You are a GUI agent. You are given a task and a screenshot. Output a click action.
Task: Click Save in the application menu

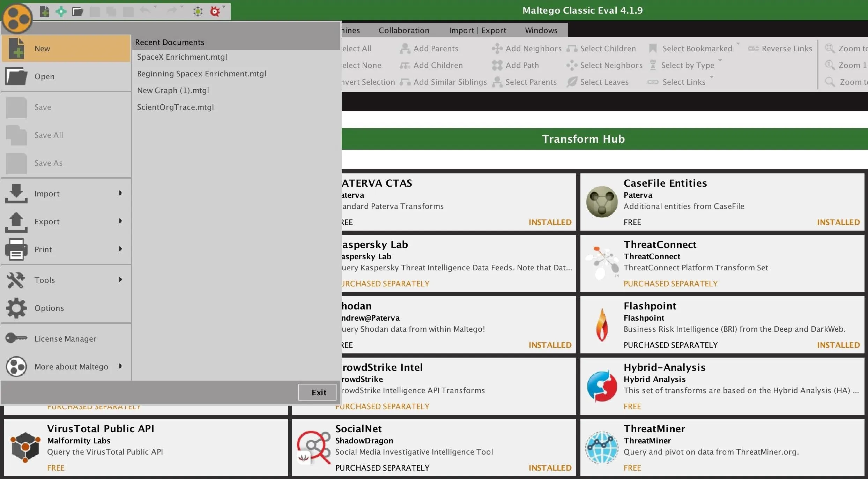pyautogui.click(x=66, y=107)
